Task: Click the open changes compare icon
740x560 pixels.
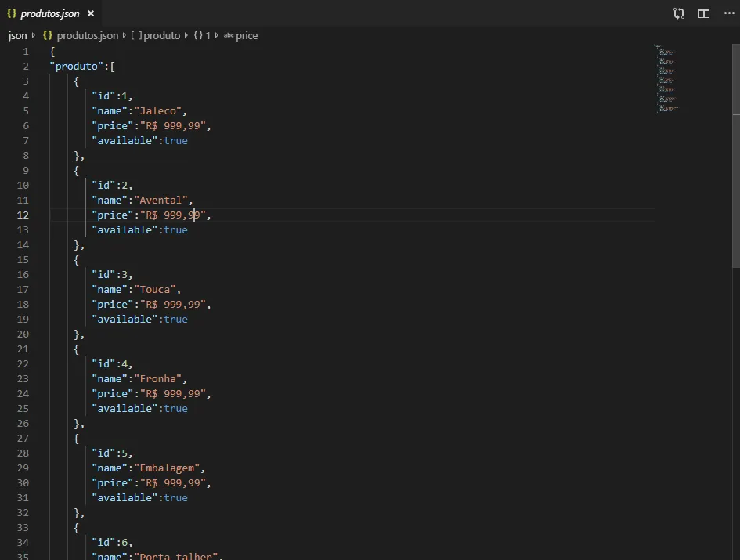Action: (679, 13)
